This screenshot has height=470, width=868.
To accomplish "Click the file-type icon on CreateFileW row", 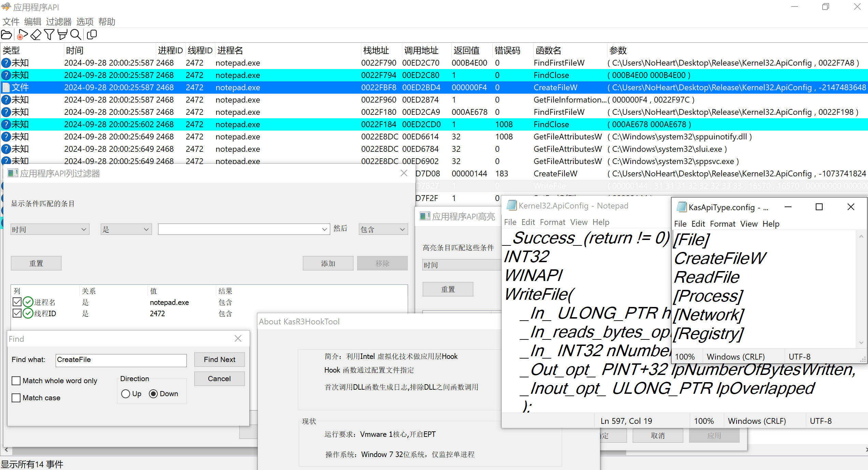I will [6, 88].
